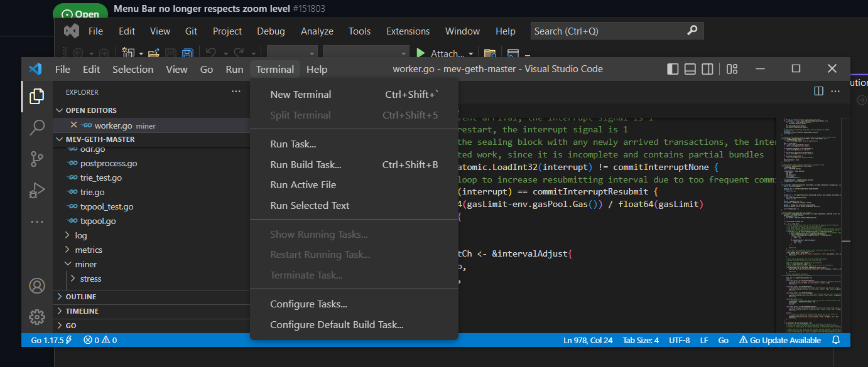This screenshot has height=367, width=868.
Task: Open the Attach dropdown arrow in Visual Studio
Action: (470, 54)
